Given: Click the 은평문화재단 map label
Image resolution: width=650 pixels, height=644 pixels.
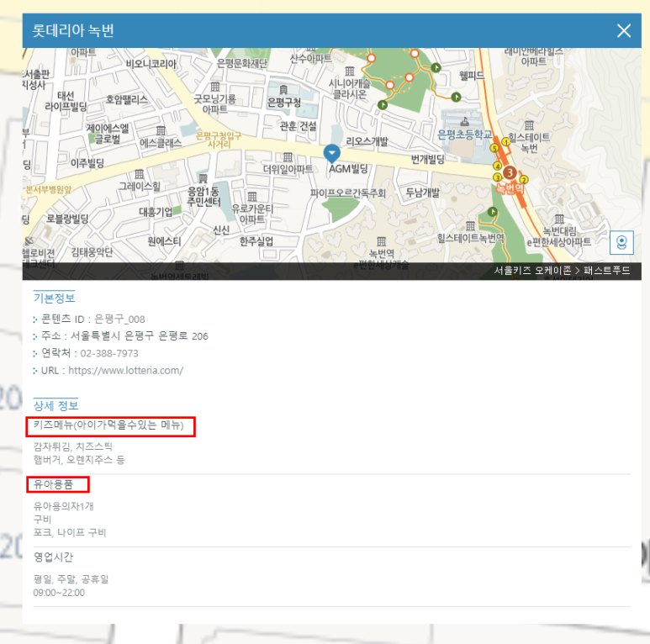Looking at the screenshot, I should (x=242, y=63).
